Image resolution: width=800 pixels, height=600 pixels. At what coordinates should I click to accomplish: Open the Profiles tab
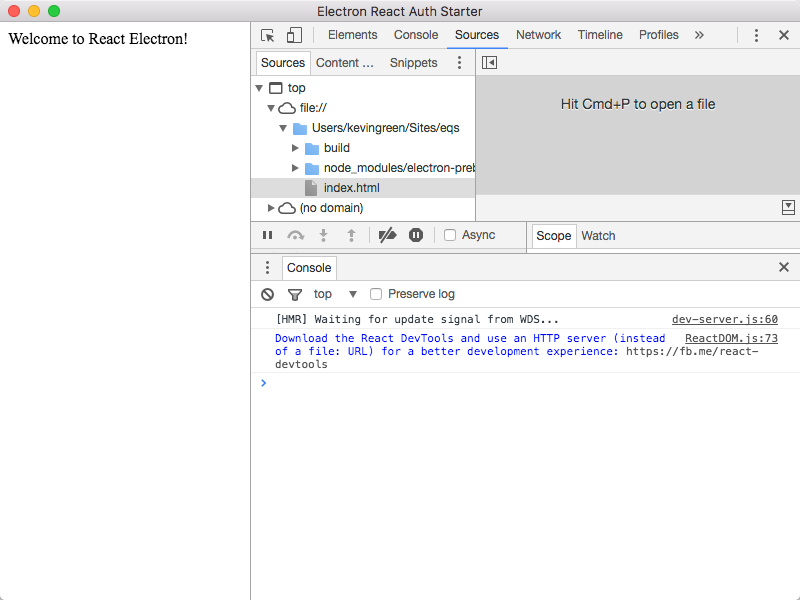click(x=659, y=35)
